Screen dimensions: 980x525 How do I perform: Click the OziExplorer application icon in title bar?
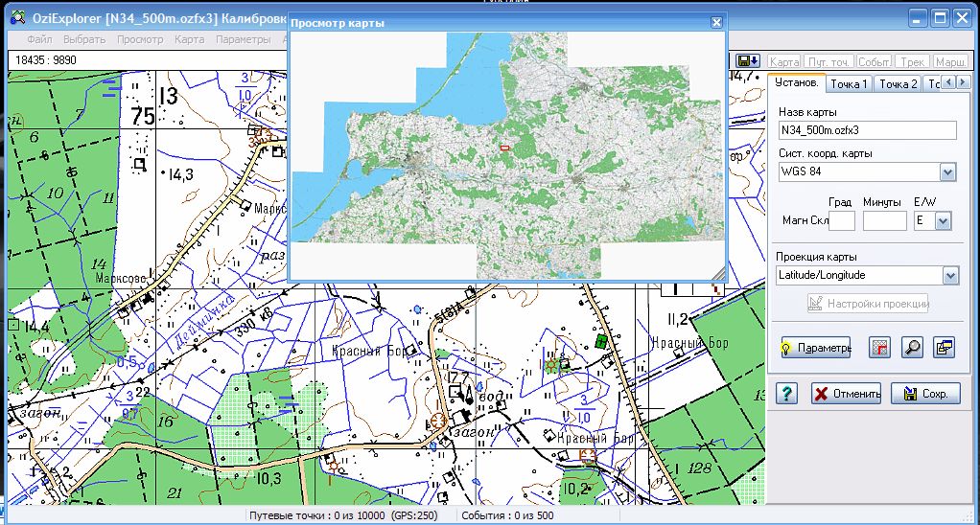[x=18, y=17]
